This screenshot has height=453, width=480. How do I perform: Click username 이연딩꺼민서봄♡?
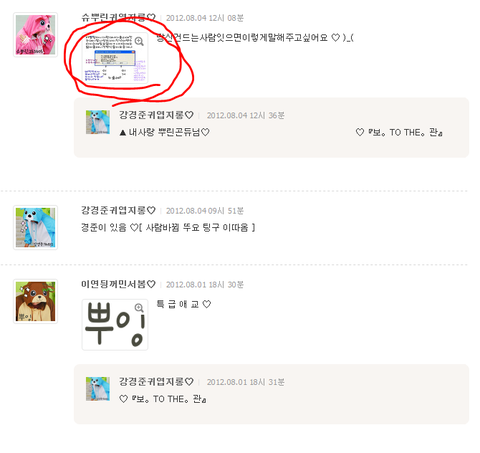tap(118, 284)
